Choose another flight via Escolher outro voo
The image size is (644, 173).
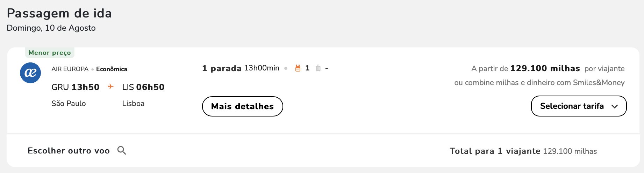tap(69, 151)
